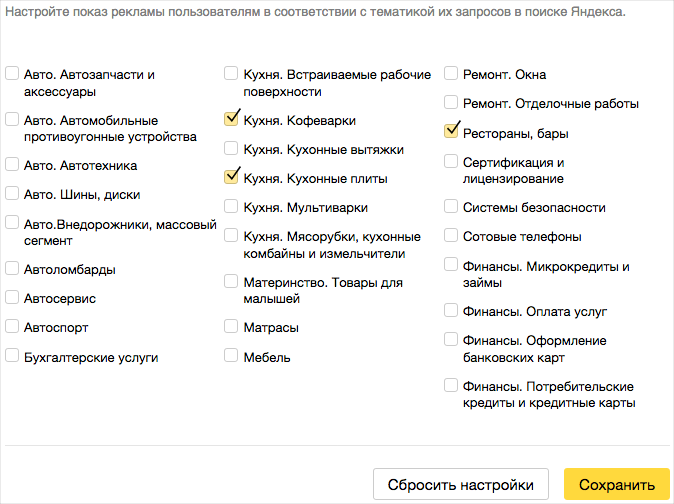Select Авто. Шины, диски checkbox
Image resolution: width=674 pixels, height=504 pixels.
pos(12,193)
